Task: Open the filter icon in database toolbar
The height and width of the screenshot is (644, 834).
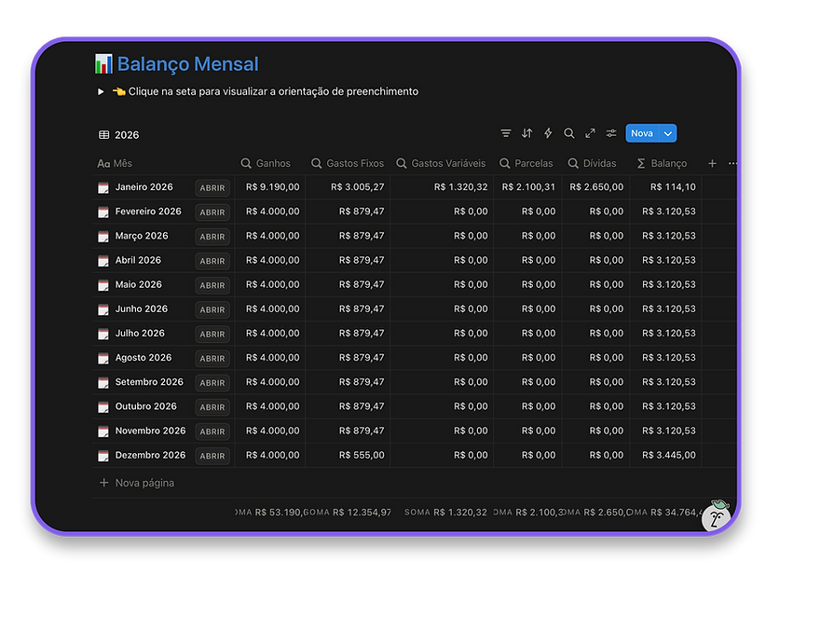Action: 506,133
